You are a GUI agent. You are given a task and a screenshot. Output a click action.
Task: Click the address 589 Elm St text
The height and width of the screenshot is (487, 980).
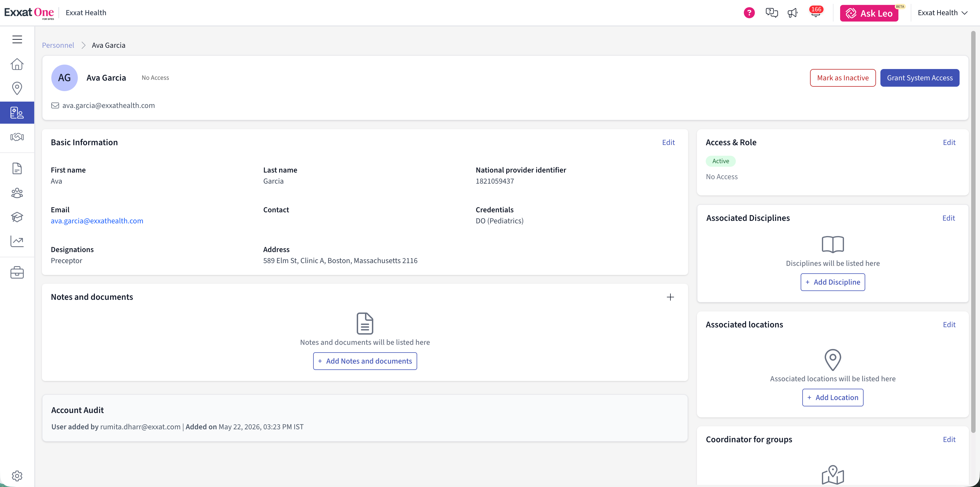click(x=340, y=261)
